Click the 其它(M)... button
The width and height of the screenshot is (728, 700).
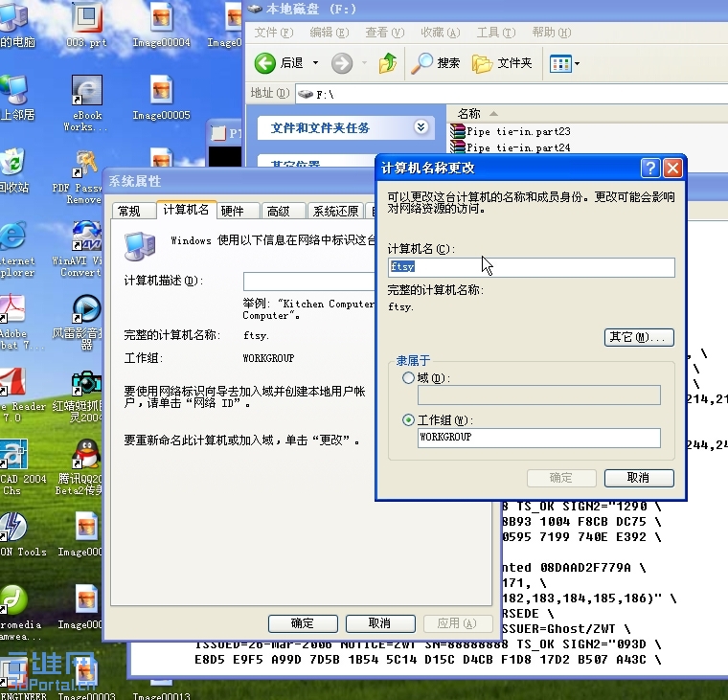click(x=639, y=337)
